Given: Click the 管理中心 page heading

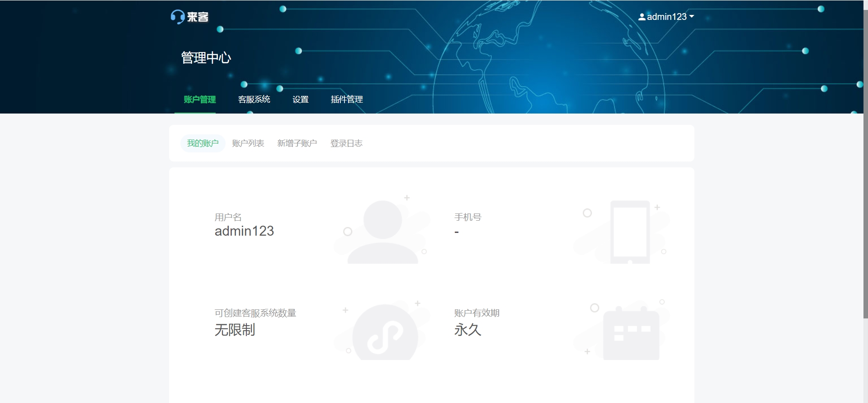Looking at the screenshot, I should [x=206, y=58].
